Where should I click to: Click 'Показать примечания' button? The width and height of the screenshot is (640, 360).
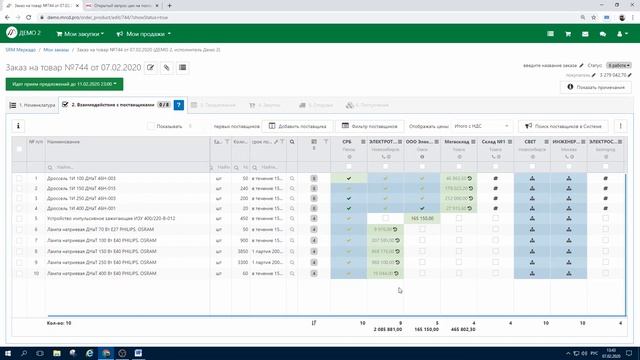(x=596, y=87)
